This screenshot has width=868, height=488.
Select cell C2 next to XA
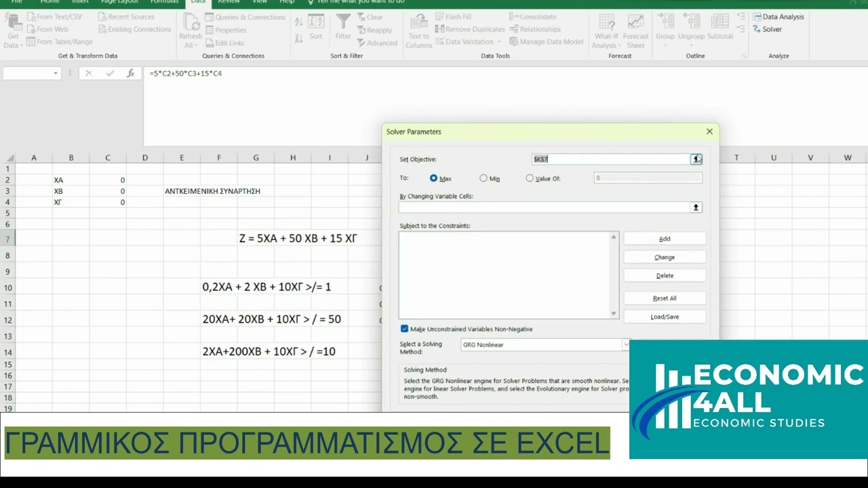pyautogui.click(x=108, y=180)
